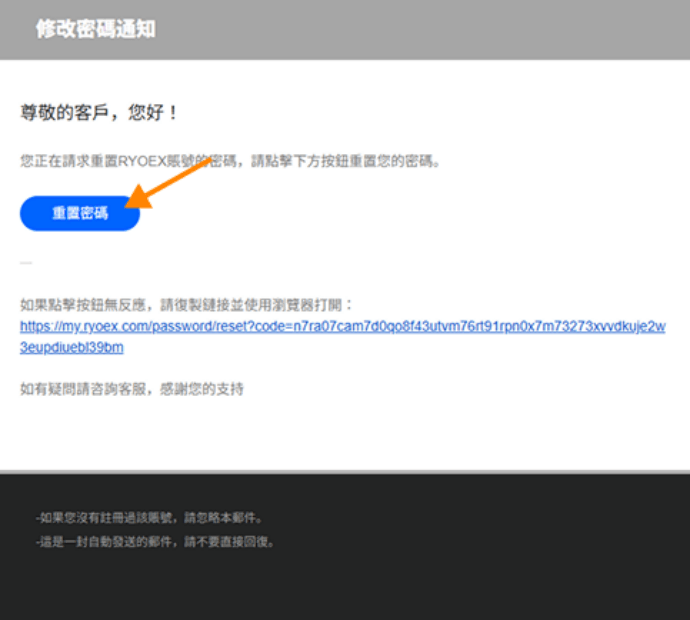
Task: Click the greeting 尊敬的客戶，您好！
Action: (100, 112)
